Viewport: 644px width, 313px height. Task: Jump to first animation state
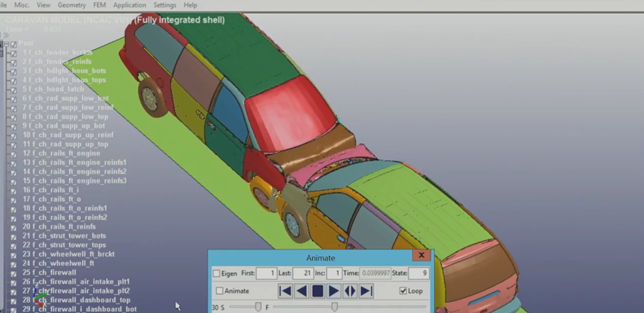coord(286,291)
